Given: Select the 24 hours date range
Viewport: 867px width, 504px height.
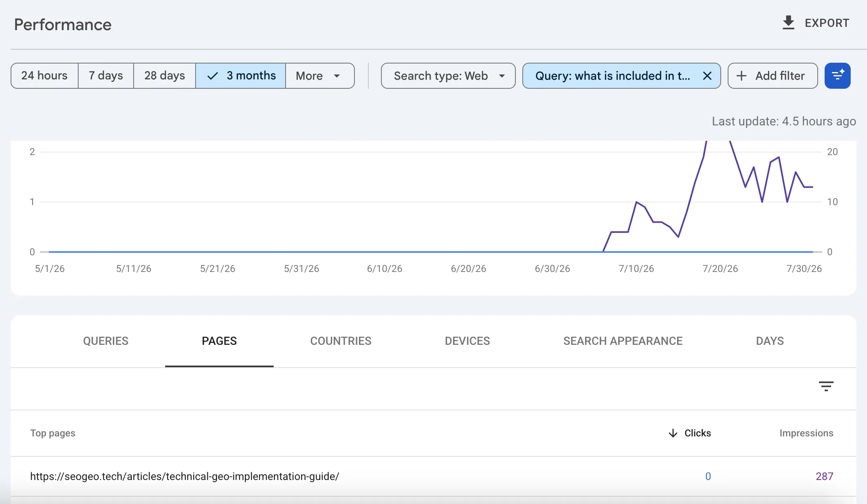Looking at the screenshot, I should (x=44, y=76).
